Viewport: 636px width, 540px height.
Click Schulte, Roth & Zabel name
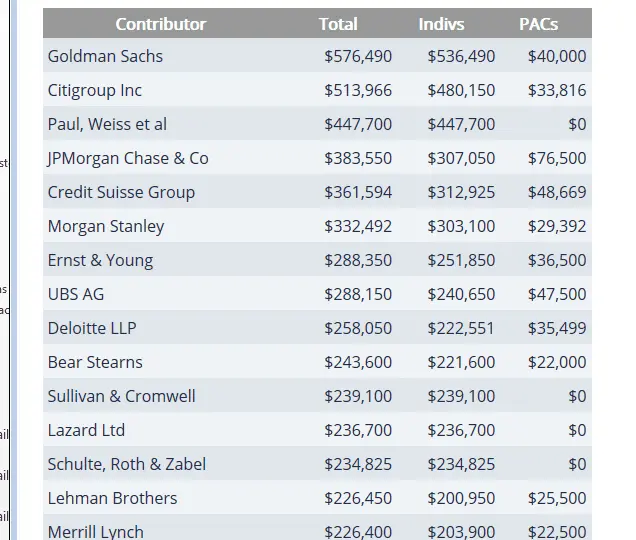point(127,464)
